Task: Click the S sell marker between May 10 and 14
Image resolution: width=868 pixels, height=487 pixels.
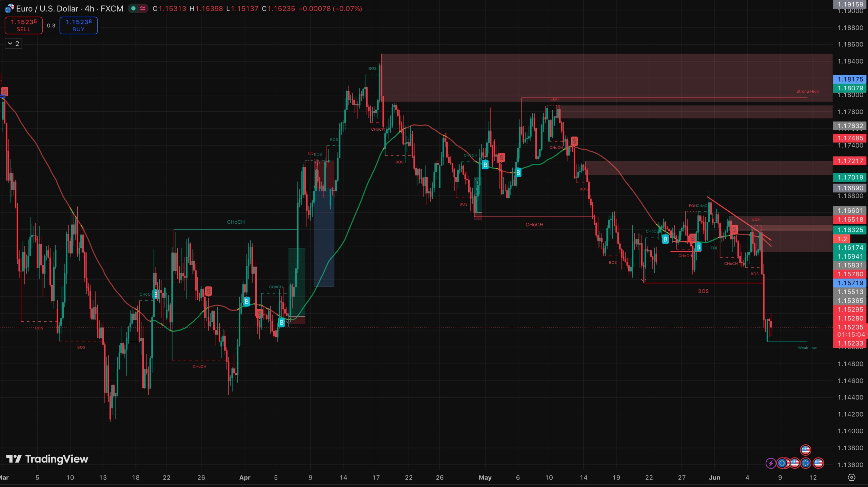Action: point(574,141)
